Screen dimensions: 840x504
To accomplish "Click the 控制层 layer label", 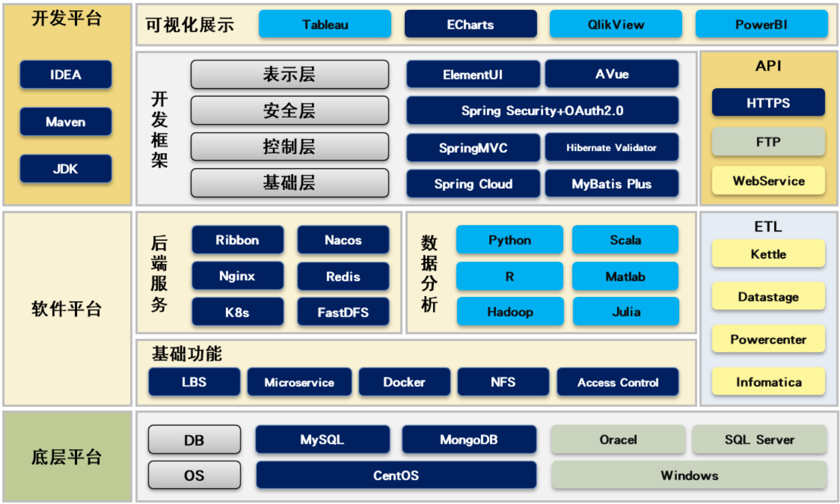I will [x=290, y=147].
